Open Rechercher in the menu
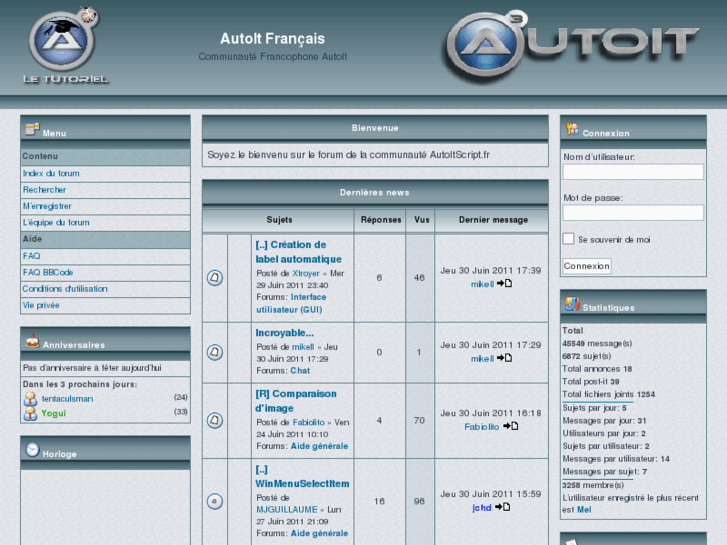This screenshot has width=727, height=545. coord(45,190)
